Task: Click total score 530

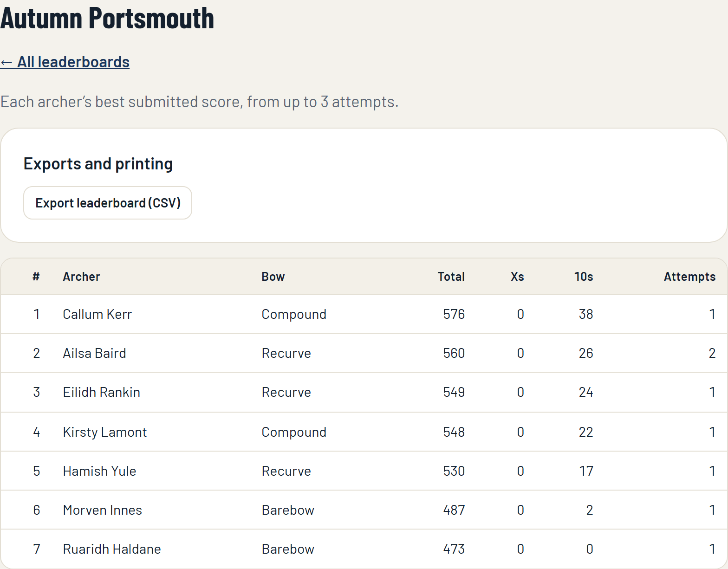Action: pos(454,471)
